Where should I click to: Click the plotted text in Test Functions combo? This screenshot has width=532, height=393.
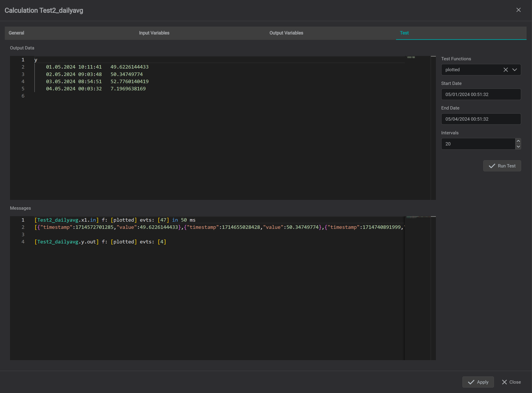(452, 70)
